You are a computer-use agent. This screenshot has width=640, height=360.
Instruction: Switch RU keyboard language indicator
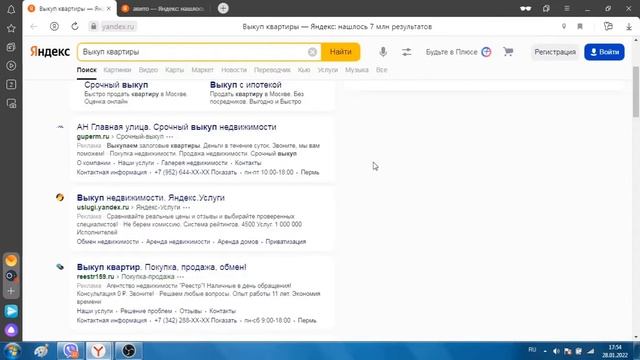[532, 350]
